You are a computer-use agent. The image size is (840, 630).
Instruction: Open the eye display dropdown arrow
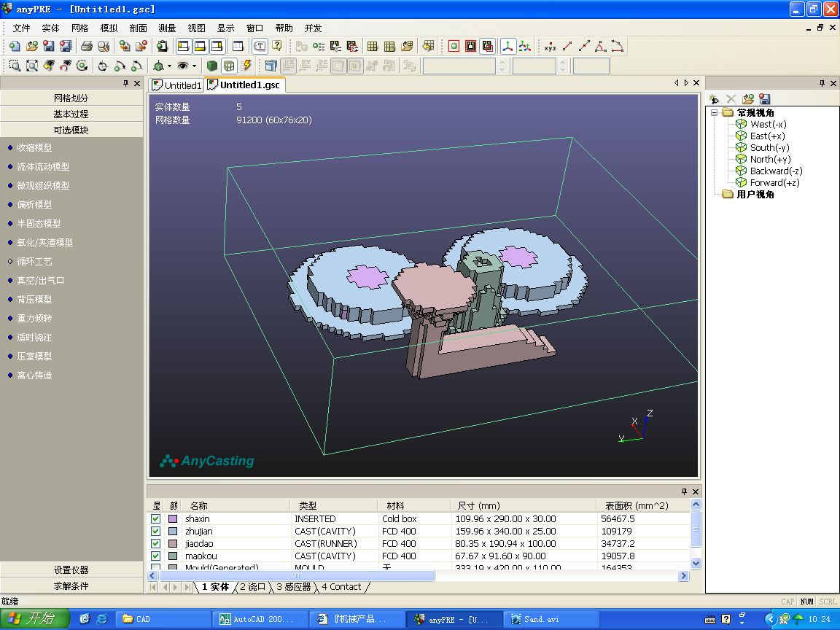(x=194, y=66)
